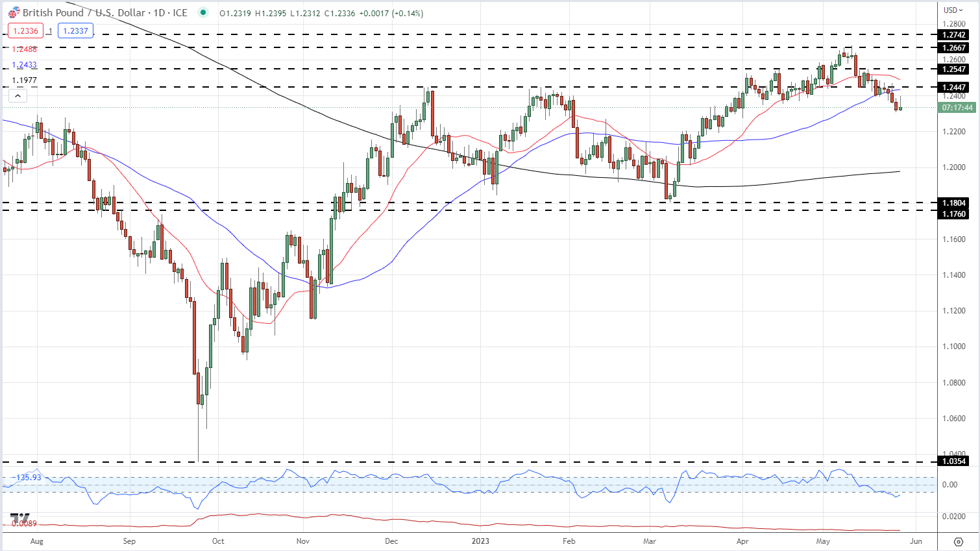Click the Aug label on time axis

[37, 541]
